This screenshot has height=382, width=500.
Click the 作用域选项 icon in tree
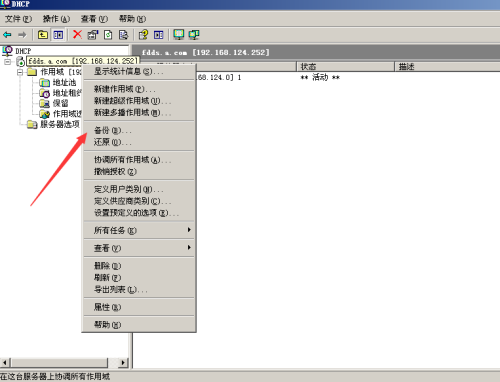click(x=45, y=114)
